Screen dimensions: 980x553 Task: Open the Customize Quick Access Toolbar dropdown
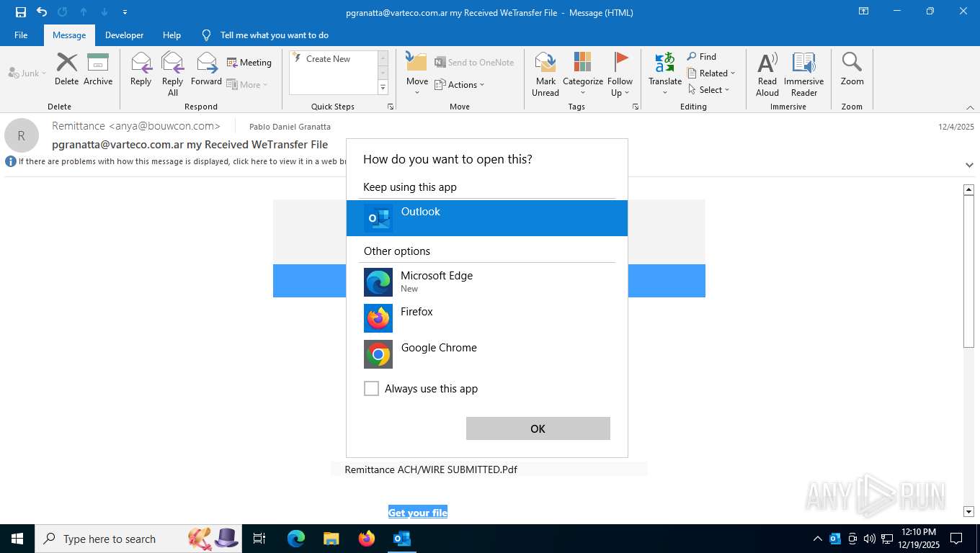coord(125,12)
